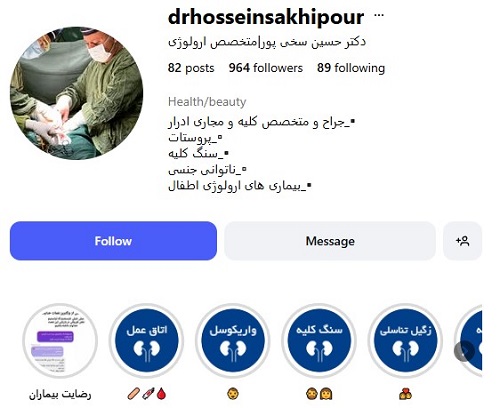Image resolution: width=500 pixels, height=408 pixels.
Task: Send a Message to this profile
Action: pyautogui.click(x=330, y=241)
